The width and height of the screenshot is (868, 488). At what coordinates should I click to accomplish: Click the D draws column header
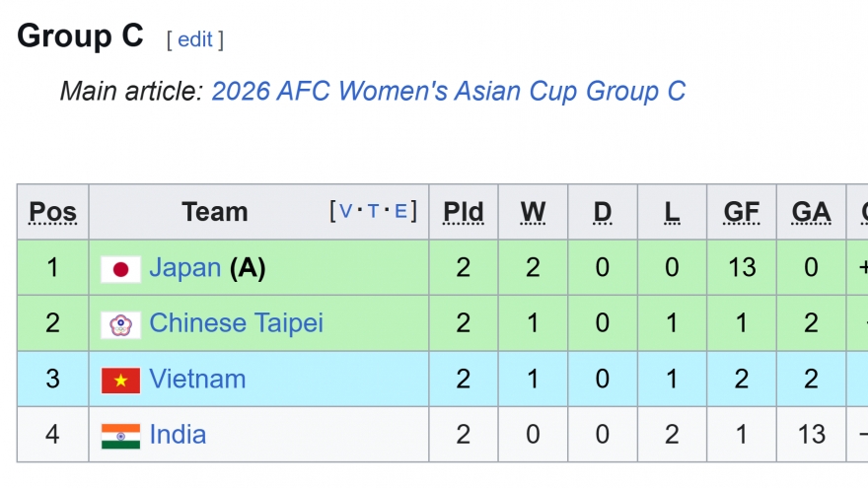click(602, 212)
